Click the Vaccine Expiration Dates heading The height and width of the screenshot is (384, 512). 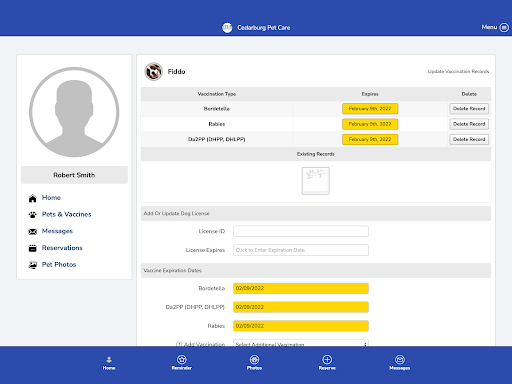[x=172, y=270]
